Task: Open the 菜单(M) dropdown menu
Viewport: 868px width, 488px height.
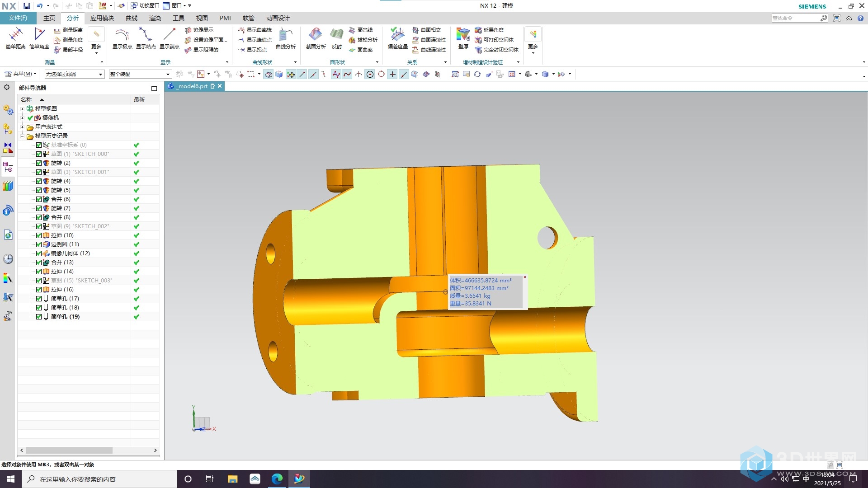Action: 20,74
